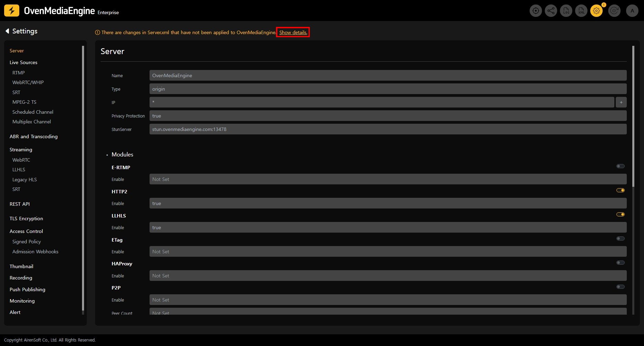Open Recording settings
Screen dimensions: 644x346
tap(21, 278)
